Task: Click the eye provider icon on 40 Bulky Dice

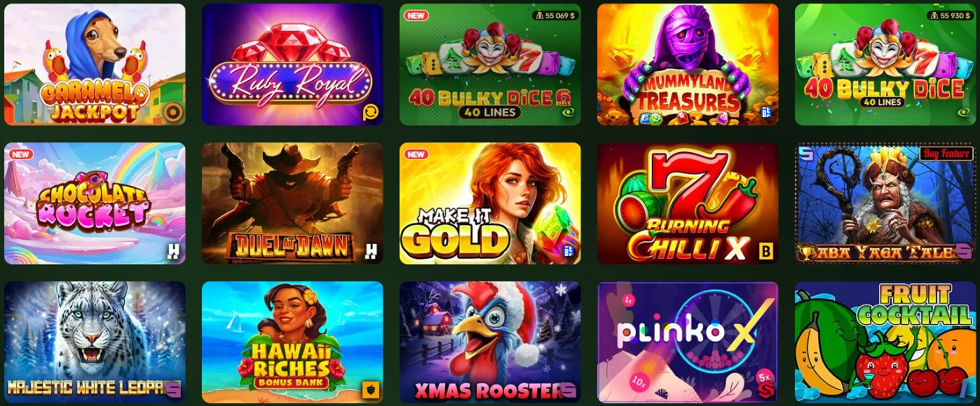Action: coord(963,112)
